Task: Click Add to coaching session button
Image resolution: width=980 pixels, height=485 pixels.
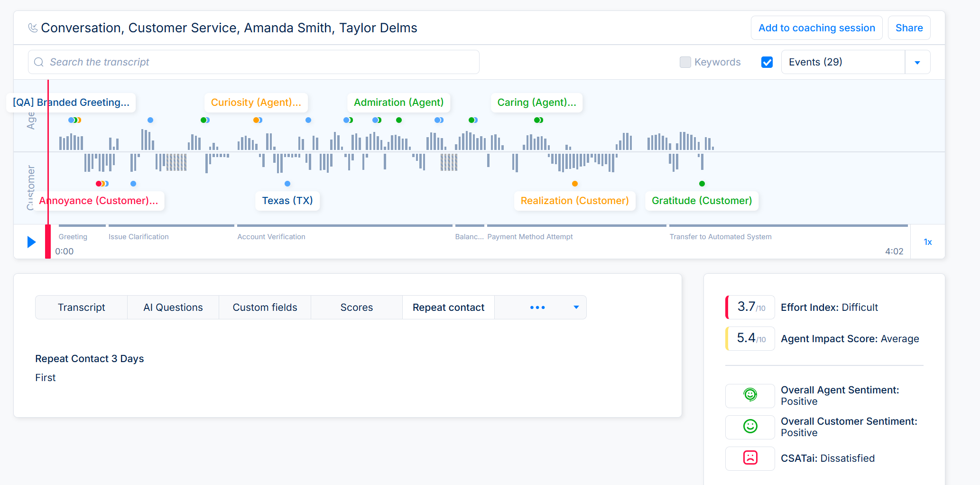Action: pos(817,28)
